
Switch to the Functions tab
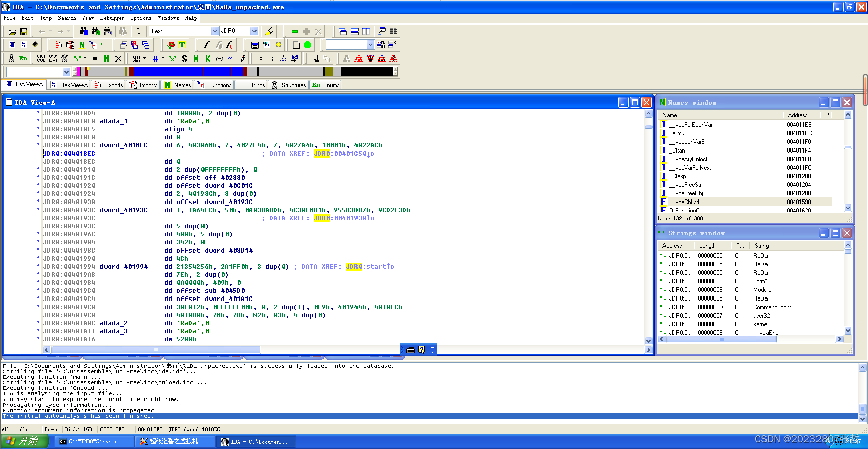(x=215, y=85)
